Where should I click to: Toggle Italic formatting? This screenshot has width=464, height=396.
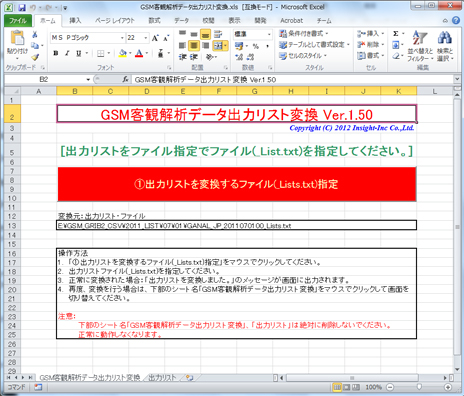(x=67, y=53)
